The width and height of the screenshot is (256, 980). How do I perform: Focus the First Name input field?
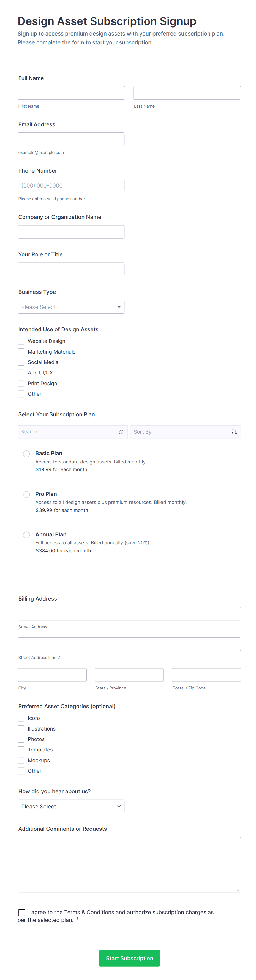point(71,93)
